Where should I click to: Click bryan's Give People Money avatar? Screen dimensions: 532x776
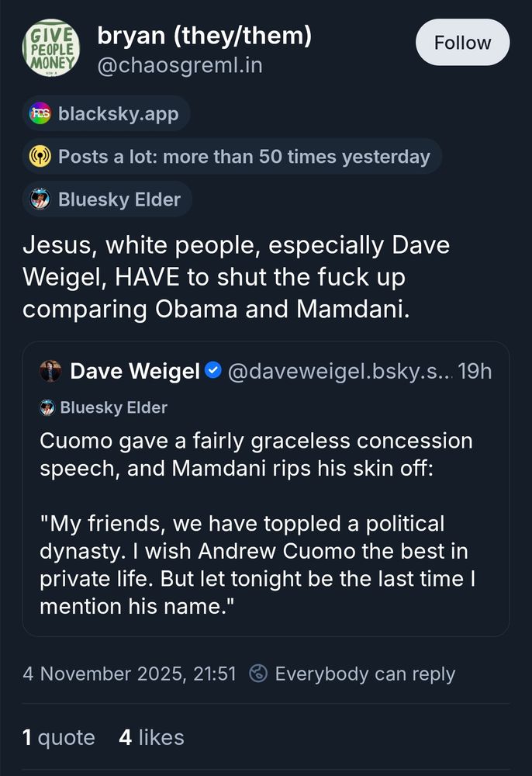click(x=49, y=47)
